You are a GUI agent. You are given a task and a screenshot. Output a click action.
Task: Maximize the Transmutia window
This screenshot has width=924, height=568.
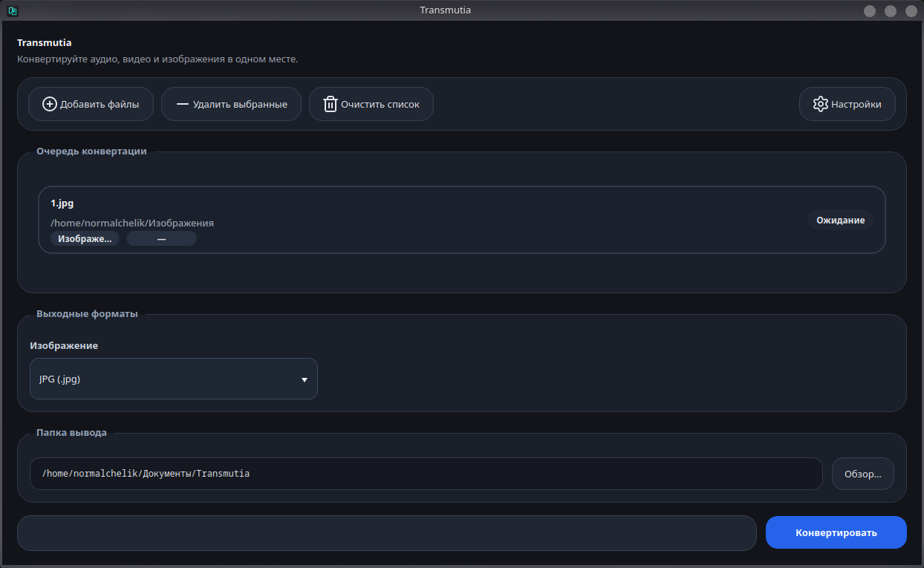pos(891,10)
